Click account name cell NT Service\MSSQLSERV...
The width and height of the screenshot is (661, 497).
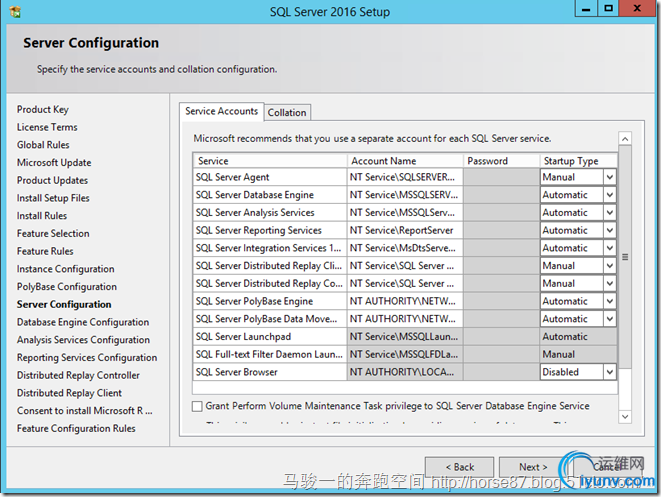405,195
